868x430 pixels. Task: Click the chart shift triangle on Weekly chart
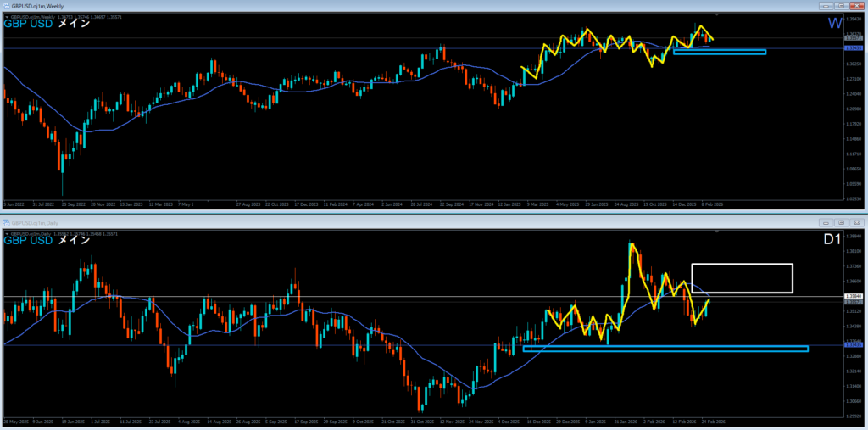click(718, 15)
